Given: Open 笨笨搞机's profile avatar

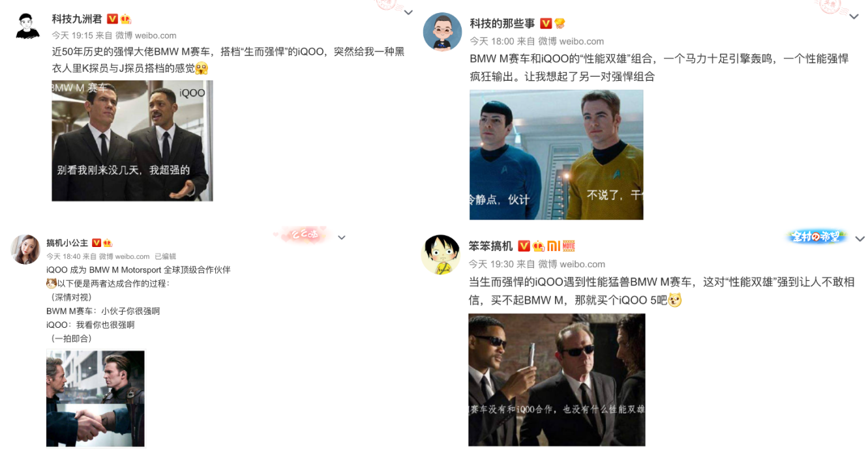Looking at the screenshot, I should click(x=441, y=254).
